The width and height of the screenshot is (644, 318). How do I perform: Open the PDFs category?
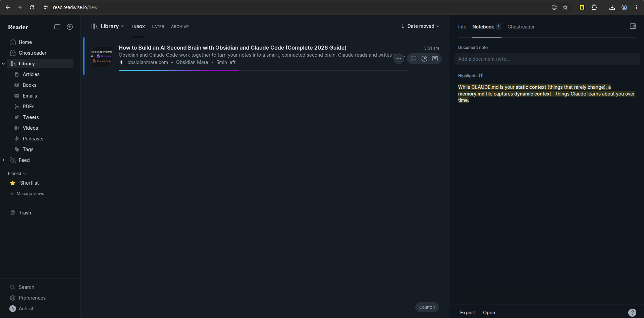coord(29,107)
